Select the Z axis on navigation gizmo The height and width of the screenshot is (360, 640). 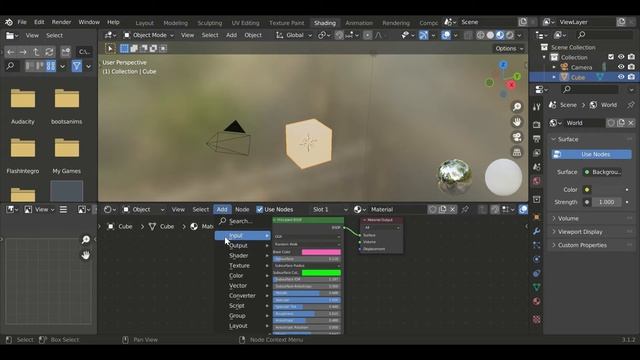click(x=503, y=65)
